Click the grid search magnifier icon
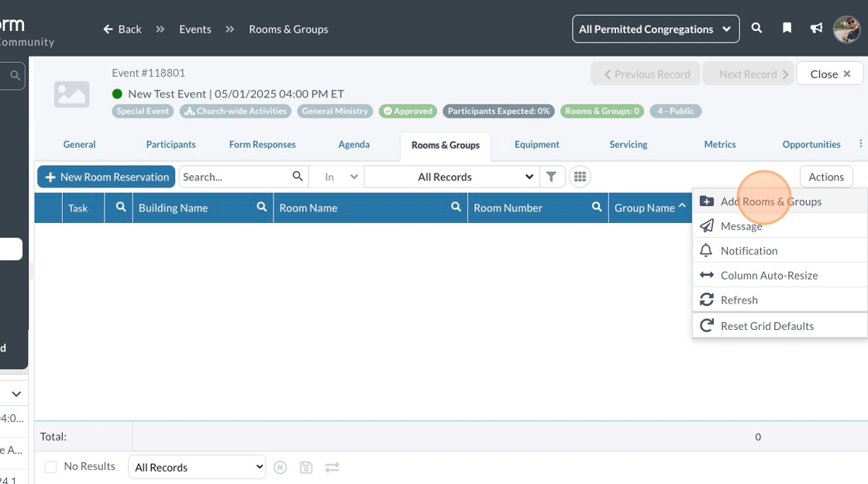This screenshot has height=484, width=868. tap(298, 177)
